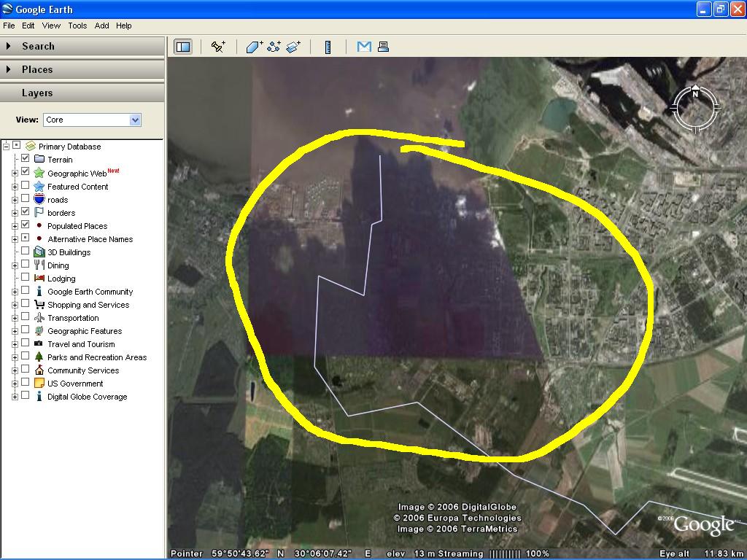Click the north compass on the map
This screenshot has width=747, height=560.
695,108
